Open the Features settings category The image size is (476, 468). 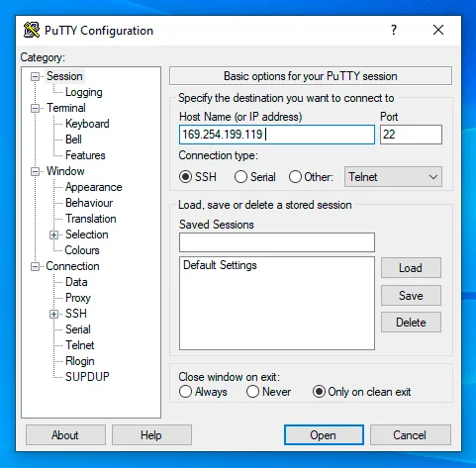point(85,155)
